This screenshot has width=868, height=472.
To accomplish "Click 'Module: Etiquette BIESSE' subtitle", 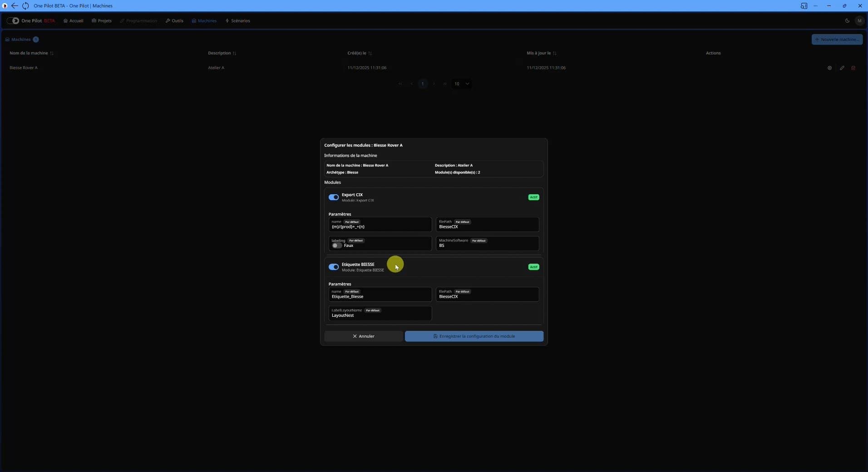I will [x=363, y=270].
